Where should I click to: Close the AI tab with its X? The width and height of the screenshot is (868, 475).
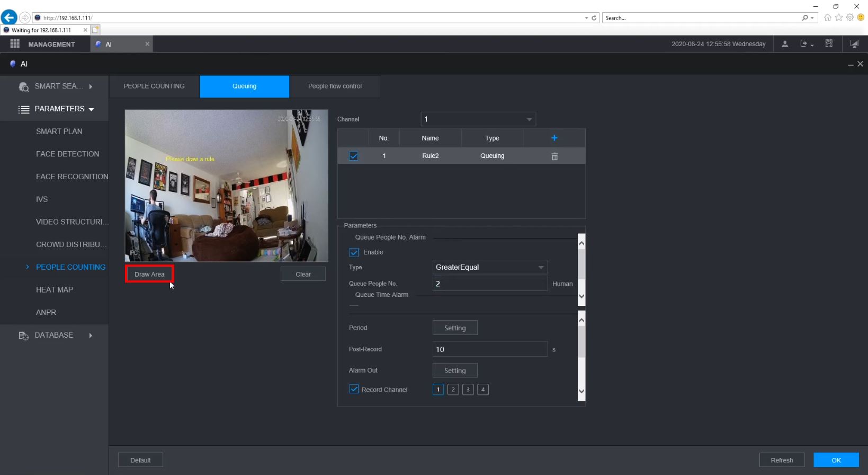[x=147, y=44]
